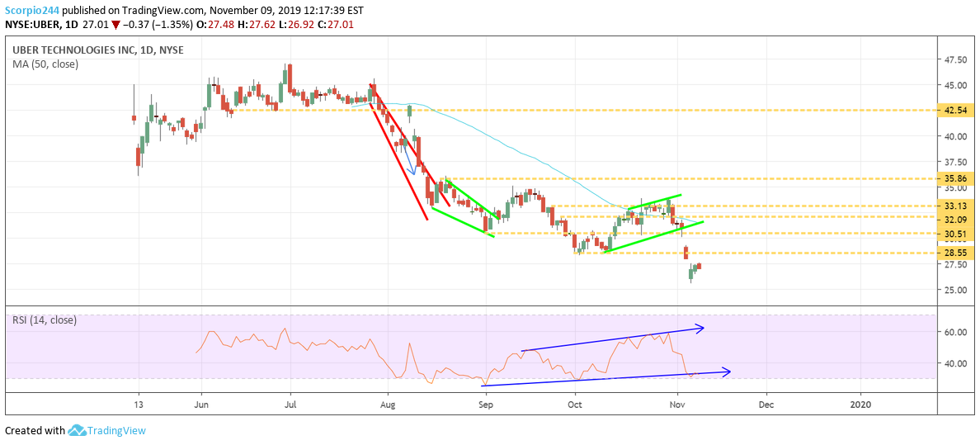Click the Nov label on time axis
Viewport: 980px width, 445px height.
pyautogui.click(x=677, y=404)
